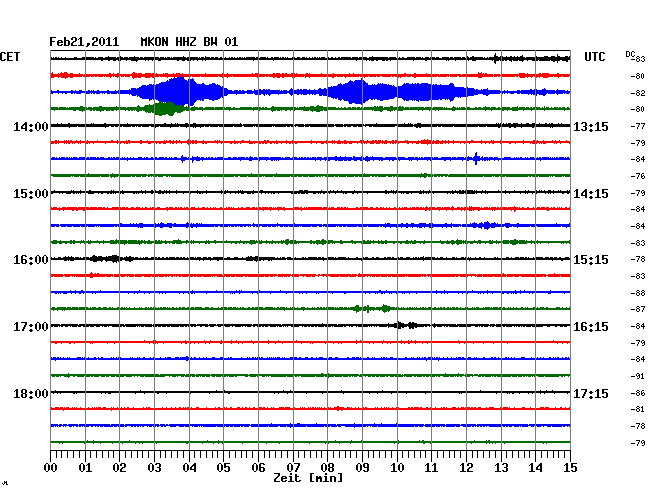The image size is (650, 494).
Task: Select the station title MKON HHZ BW 01
Action: (x=189, y=42)
